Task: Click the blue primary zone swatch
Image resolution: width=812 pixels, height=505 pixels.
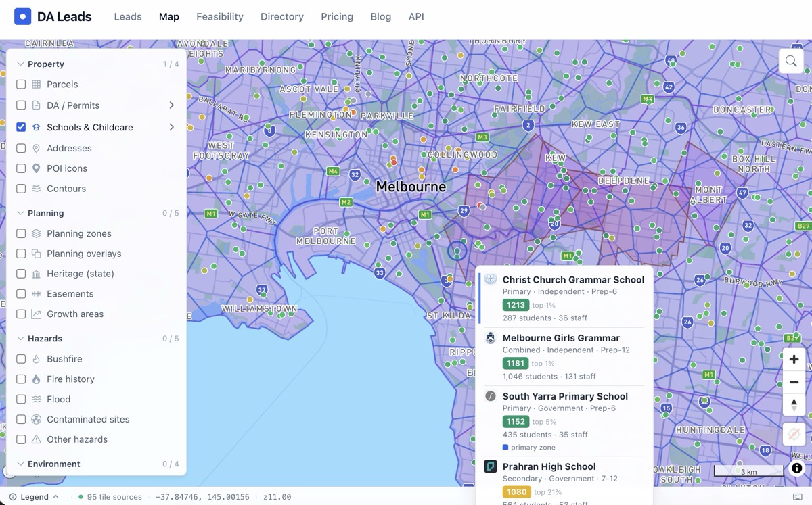Action: pos(505,448)
